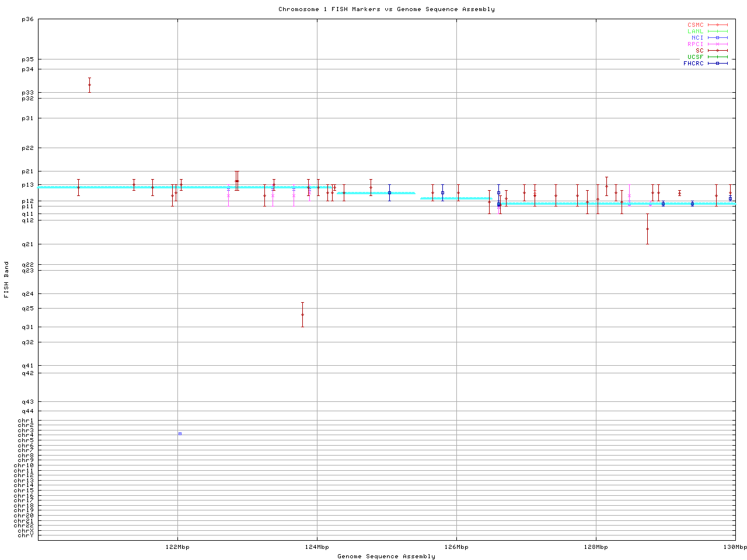Select the SC legend label
747x560 pixels.
tap(699, 51)
